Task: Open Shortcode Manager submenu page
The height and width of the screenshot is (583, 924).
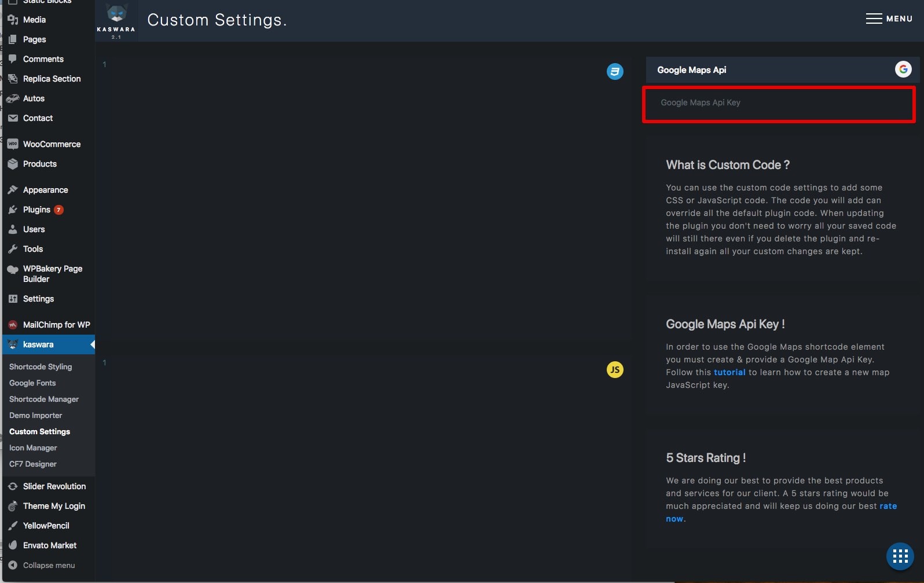Action: 44,399
